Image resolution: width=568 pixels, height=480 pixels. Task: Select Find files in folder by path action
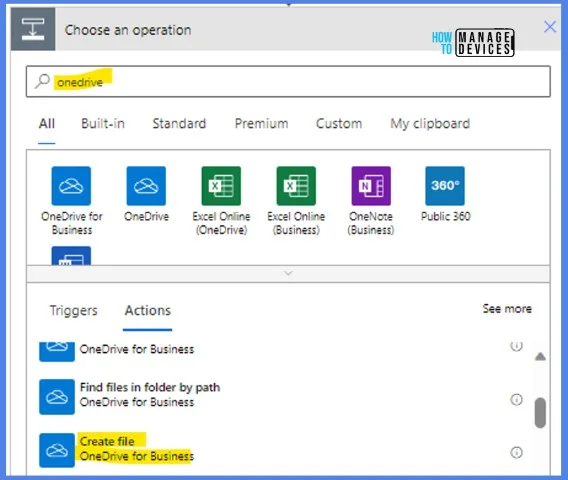282,397
